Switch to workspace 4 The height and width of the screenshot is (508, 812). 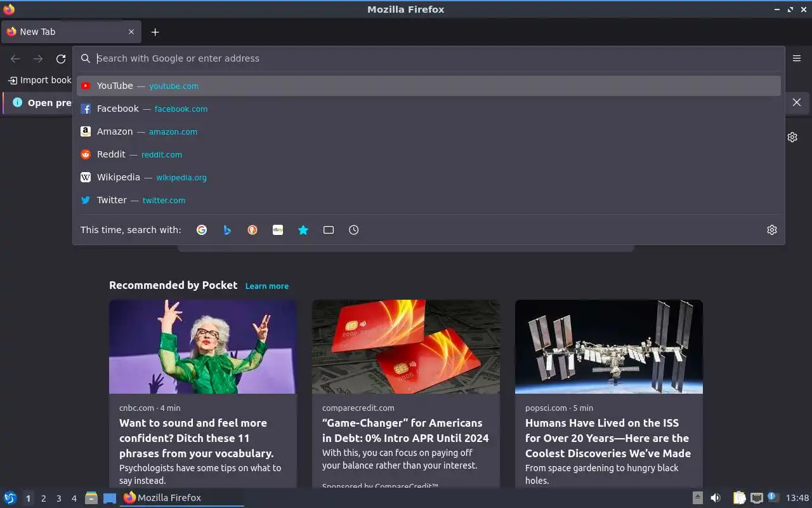(74, 498)
